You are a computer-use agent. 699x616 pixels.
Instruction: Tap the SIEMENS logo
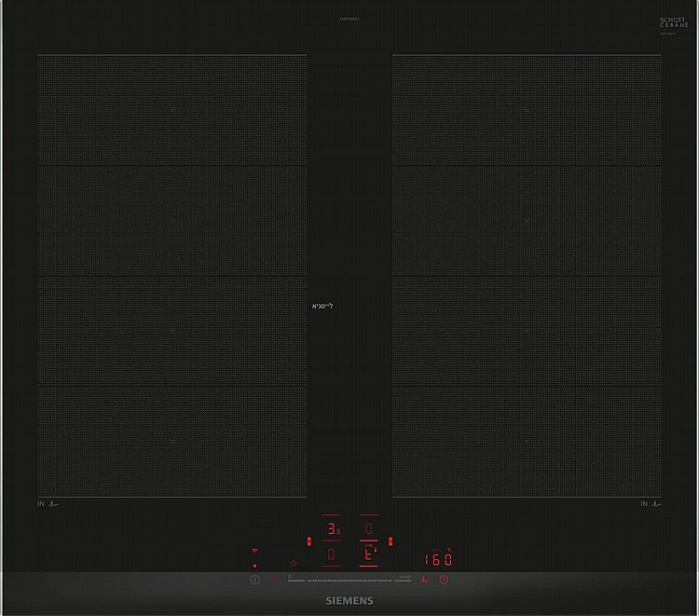(349, 600)
